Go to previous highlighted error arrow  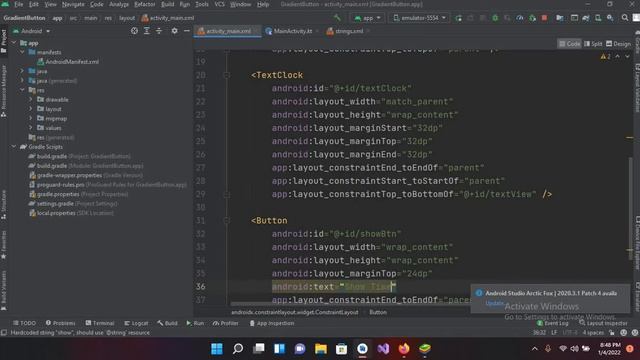pos(618,56)
